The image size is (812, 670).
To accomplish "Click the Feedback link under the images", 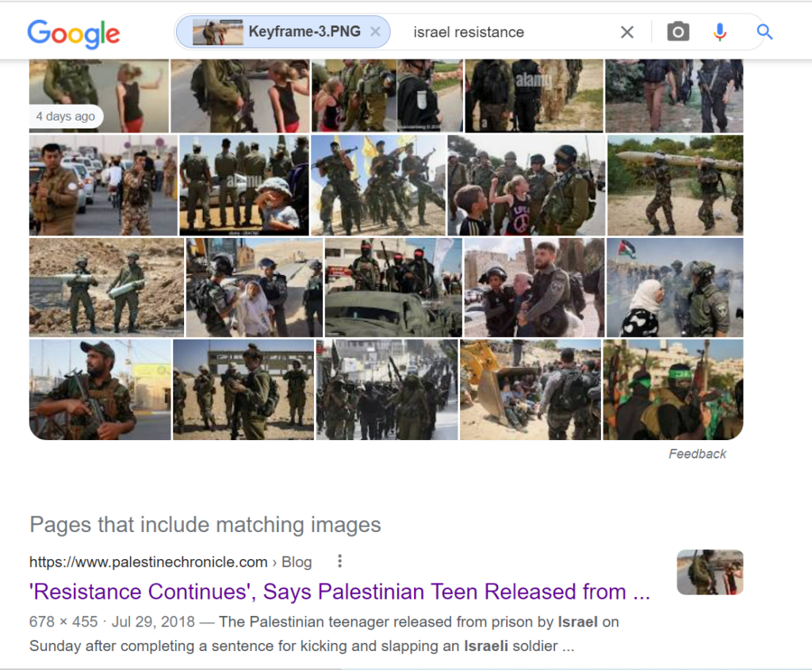I will click(x=697, y=454).
